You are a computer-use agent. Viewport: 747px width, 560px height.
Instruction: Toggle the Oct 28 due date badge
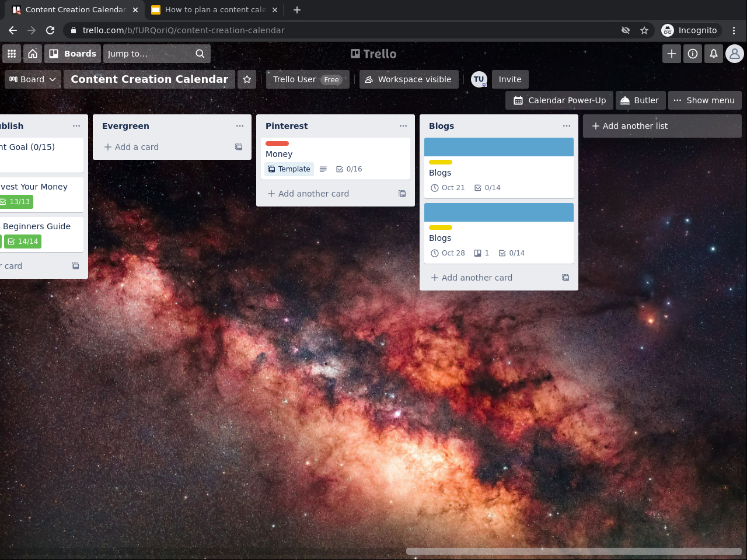coord(448,253)
